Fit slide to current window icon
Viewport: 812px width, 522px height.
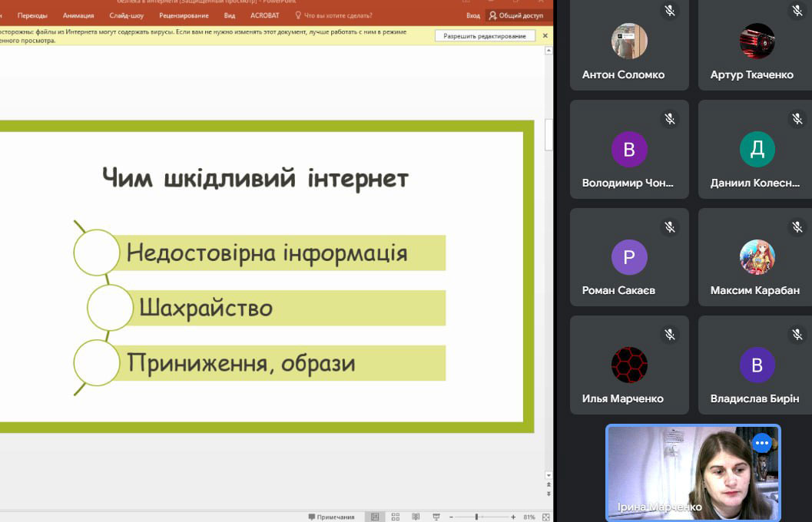546,517
